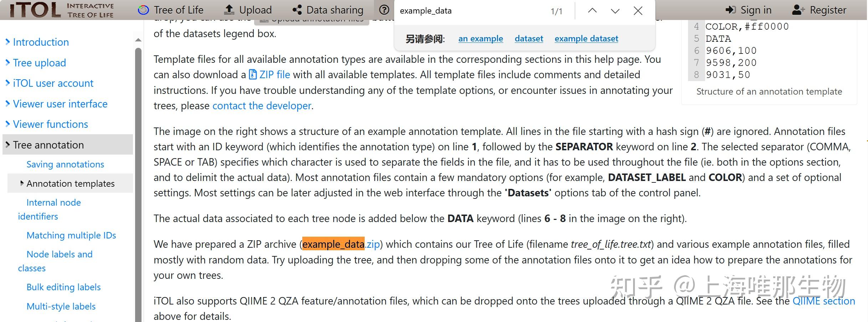Expand the Introduction section chevron

click(x=8, y=42)
